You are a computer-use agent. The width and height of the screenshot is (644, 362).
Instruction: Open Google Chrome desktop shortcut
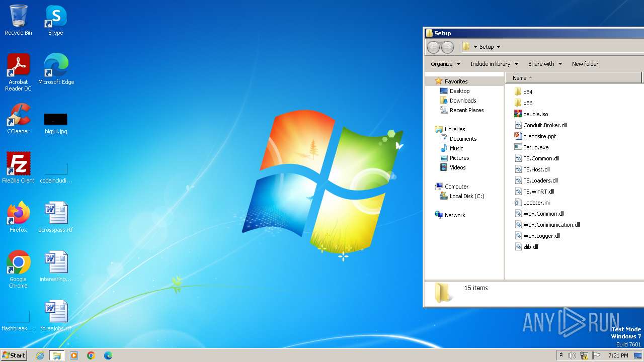coord(18,269)
